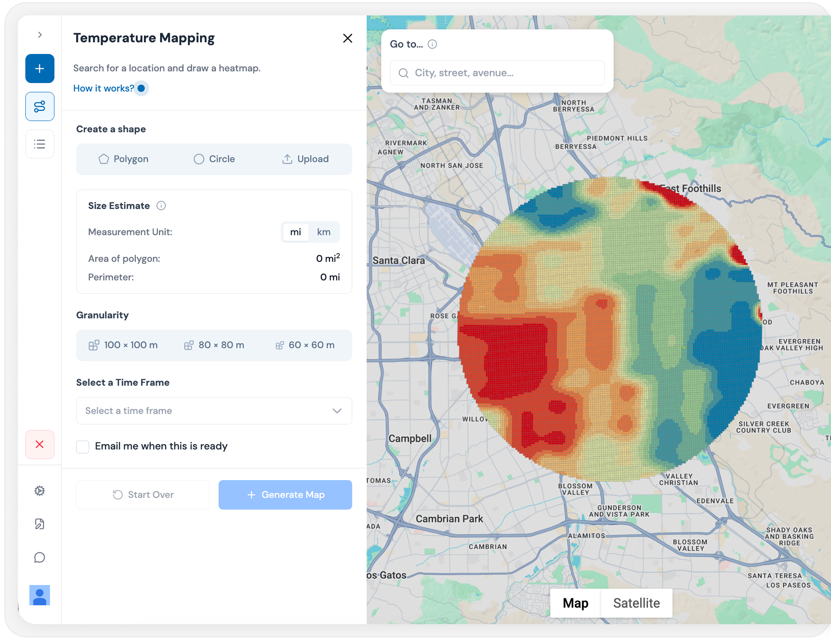Switch to Map view
The width and height of the screenshot is (831, 644).
(575, 603)
